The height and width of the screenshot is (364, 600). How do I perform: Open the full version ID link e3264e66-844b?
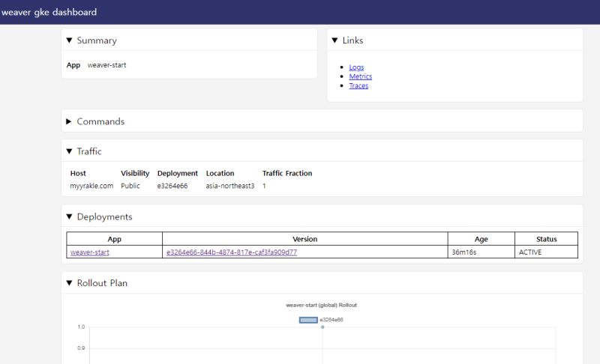click(232, 252)
